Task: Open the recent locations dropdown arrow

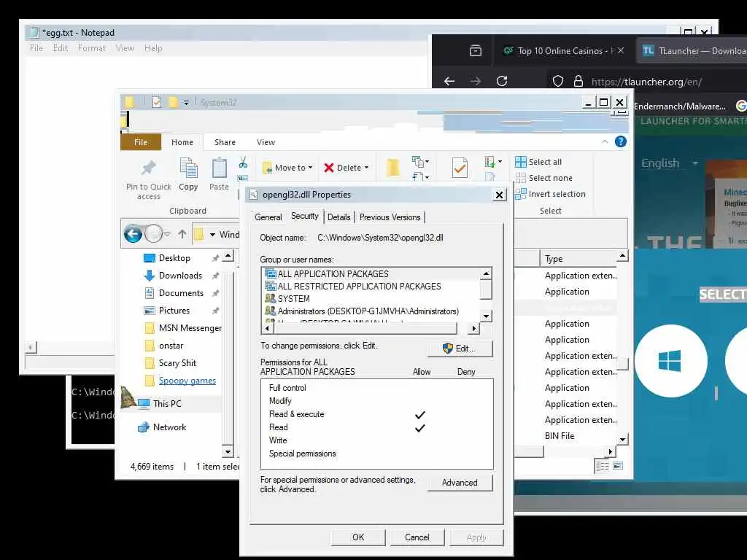Action: 167,234
